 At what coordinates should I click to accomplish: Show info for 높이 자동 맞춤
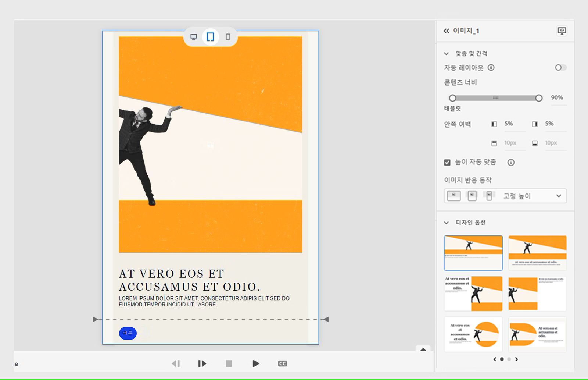point(511,162)
